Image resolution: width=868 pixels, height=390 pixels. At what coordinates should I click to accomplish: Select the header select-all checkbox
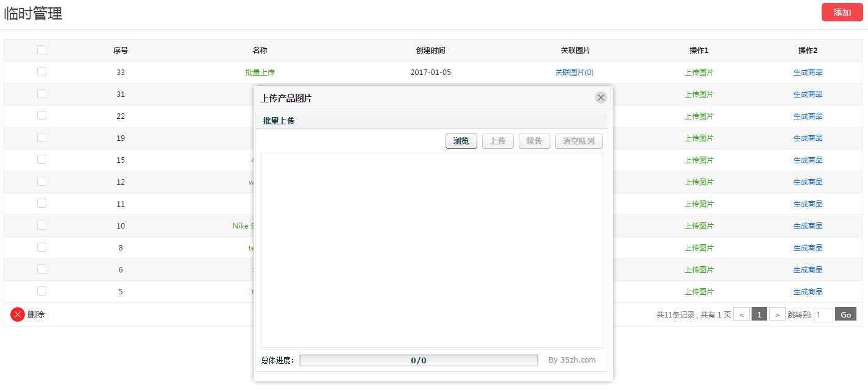click(41, 49)
